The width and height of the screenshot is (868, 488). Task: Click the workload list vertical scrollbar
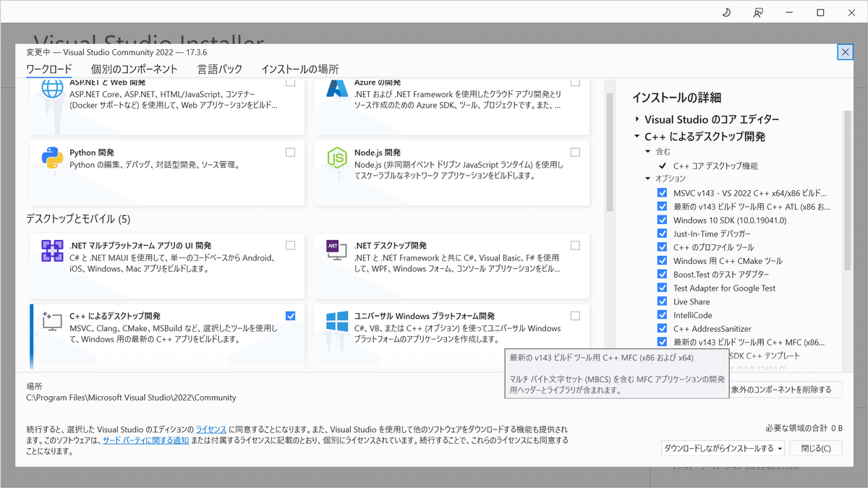point(609,152)
